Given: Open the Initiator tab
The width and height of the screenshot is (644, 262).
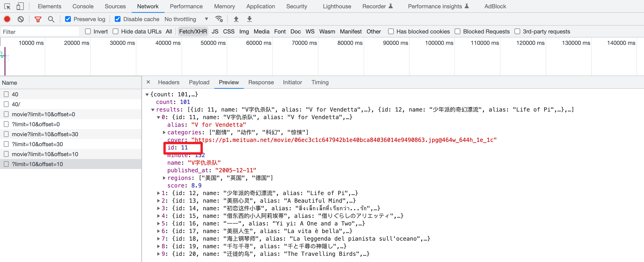Looking at the screenshot, I should coord(293,82).
